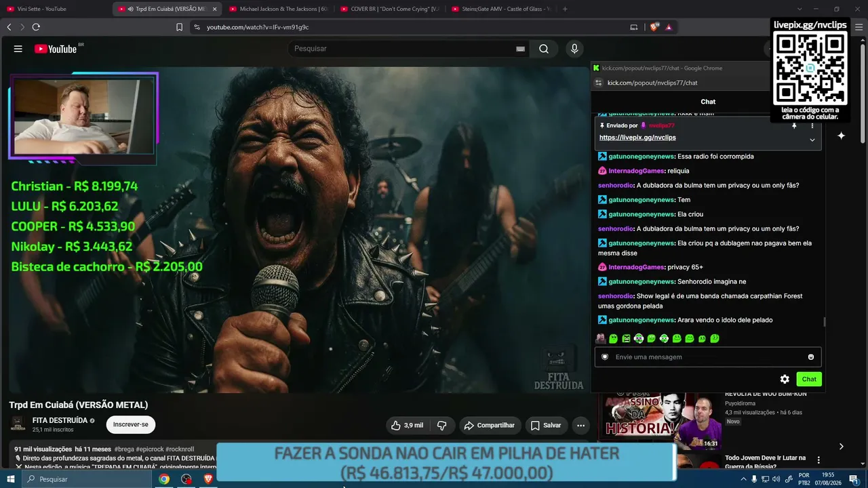
Task: Click the taskbar clock showing 19:55
Action: click(x=828, y=479)
